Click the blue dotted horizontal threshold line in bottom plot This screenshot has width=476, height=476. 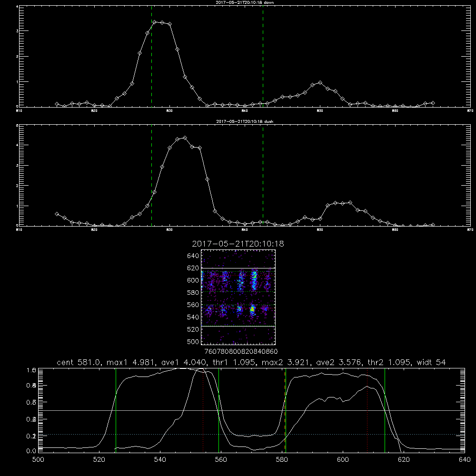[251, 435]
